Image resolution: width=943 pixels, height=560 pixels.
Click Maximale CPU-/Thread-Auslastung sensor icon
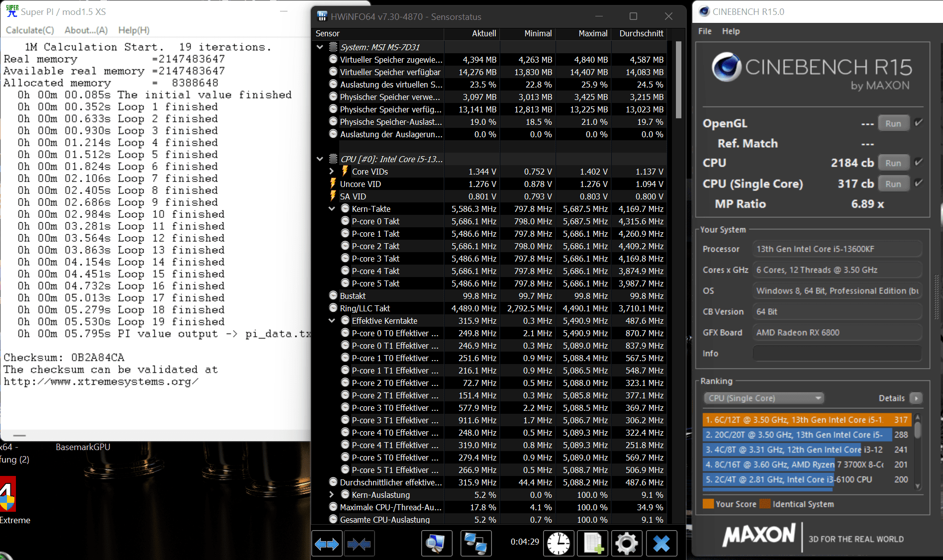click(x=333, y=507)
